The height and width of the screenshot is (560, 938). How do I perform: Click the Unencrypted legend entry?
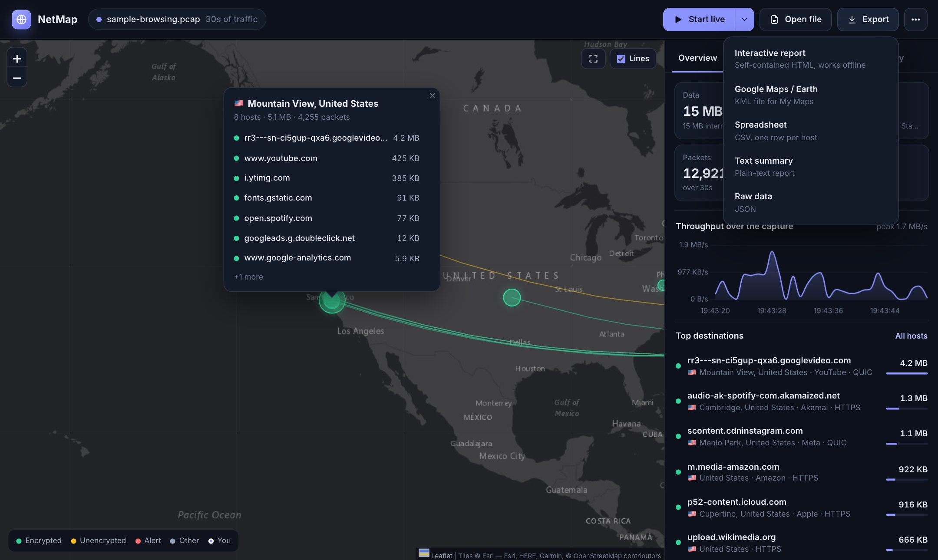click(98, 541)
